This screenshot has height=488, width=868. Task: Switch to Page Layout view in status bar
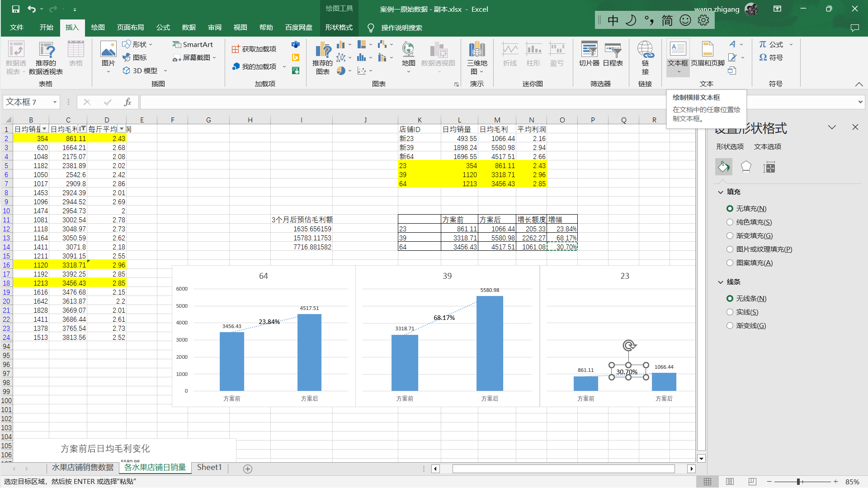pyautogui.click(x=730, y=482)
